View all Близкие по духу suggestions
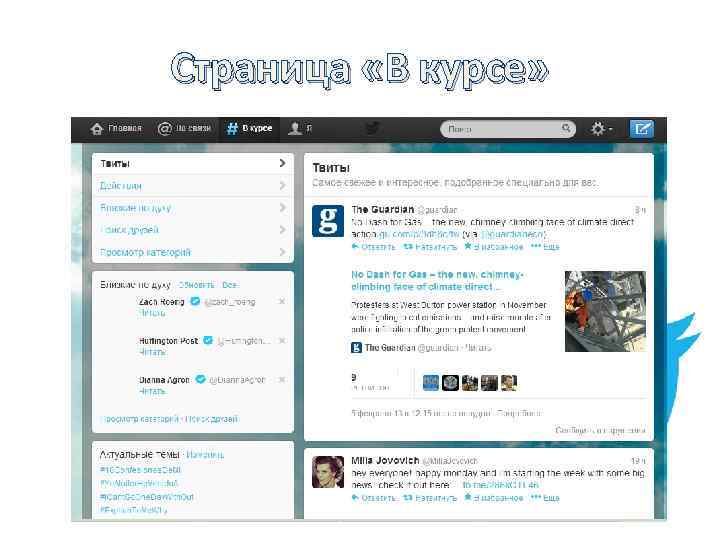Viewport: 720px width, 540px height. [x=230, y=285]
